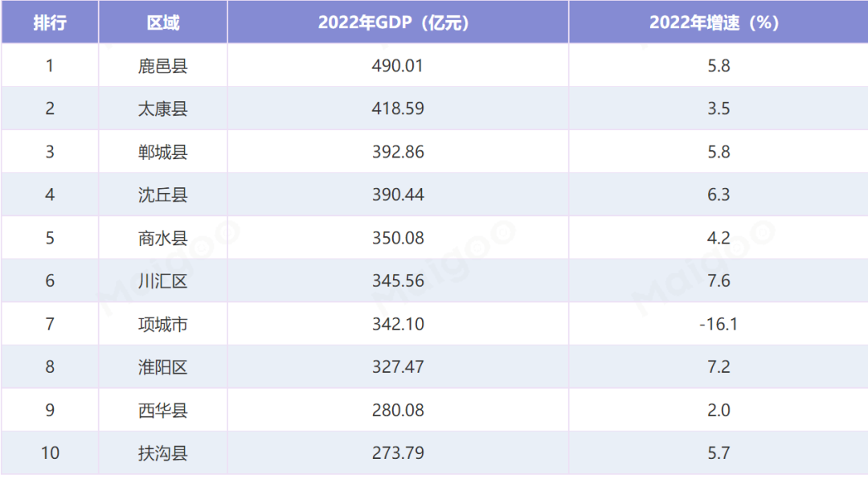Select the 太康县 region cell

[162, 108]
